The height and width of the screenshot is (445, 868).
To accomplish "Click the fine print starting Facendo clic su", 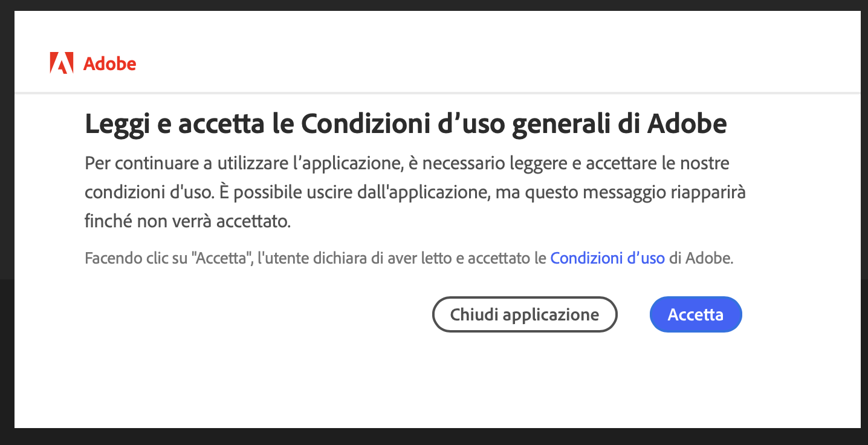I will (409, 259).
